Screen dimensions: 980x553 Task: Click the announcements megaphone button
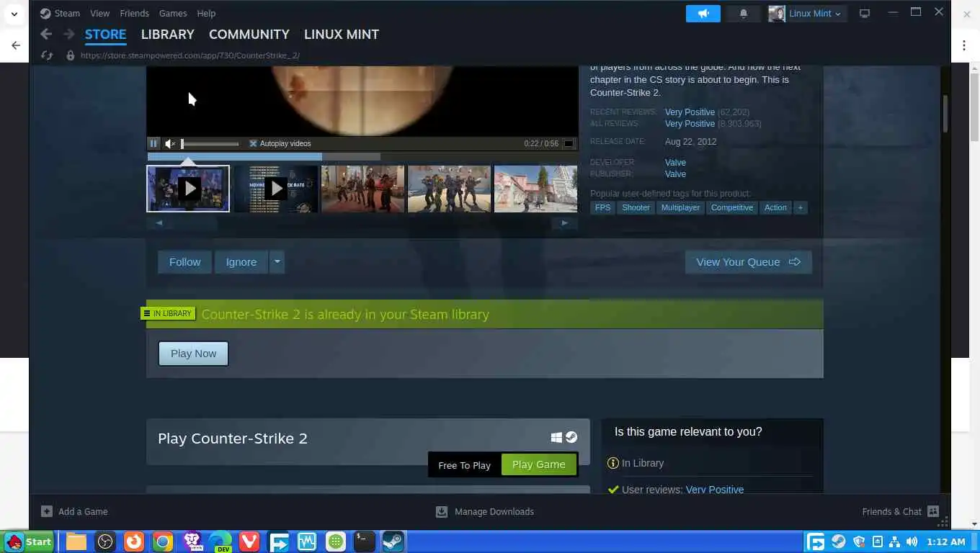pyautogui.click(x=703, y=13)
